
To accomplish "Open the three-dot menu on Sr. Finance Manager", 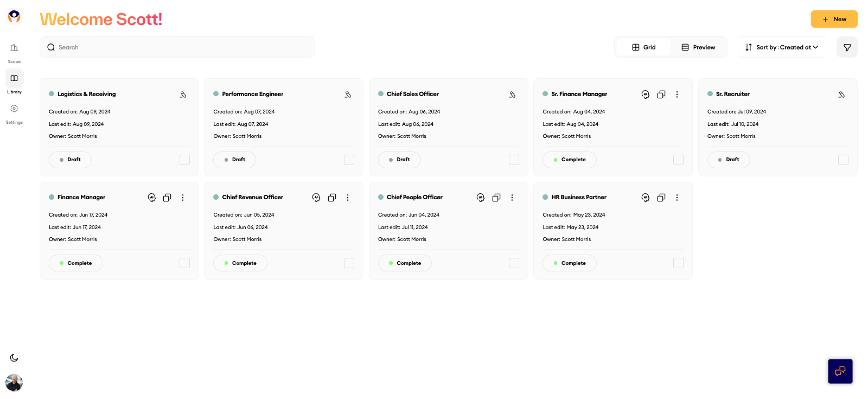I will click(x=677, y=94).
